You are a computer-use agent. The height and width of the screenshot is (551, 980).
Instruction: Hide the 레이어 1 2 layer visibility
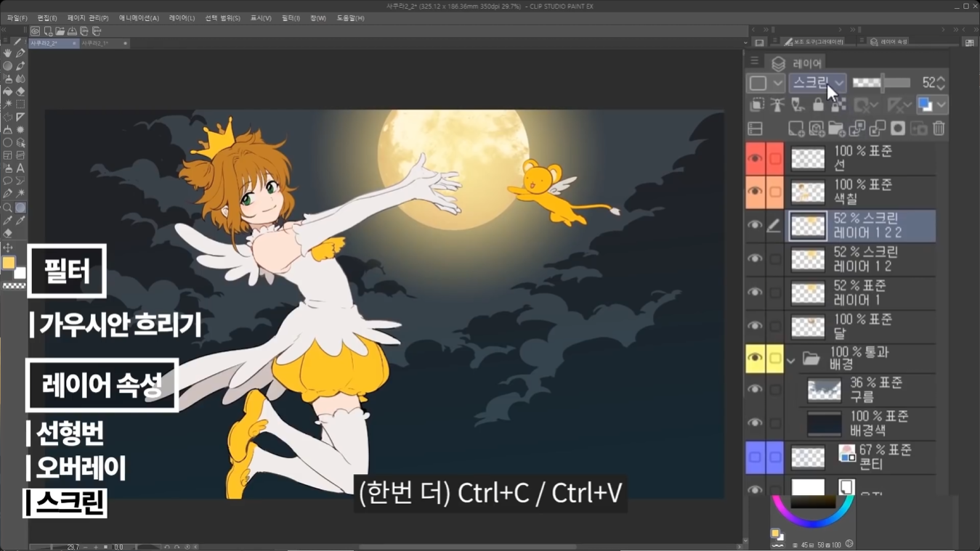coord(755,258)
